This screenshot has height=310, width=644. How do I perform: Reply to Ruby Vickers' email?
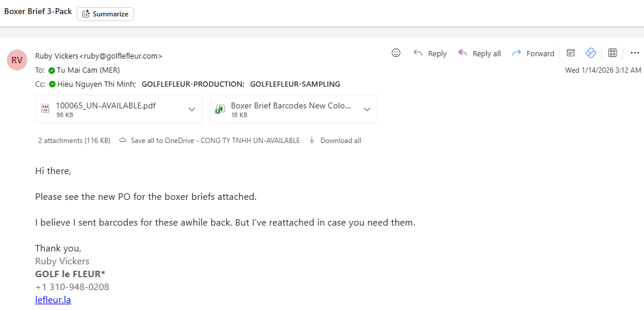click(x=430, y=53)
